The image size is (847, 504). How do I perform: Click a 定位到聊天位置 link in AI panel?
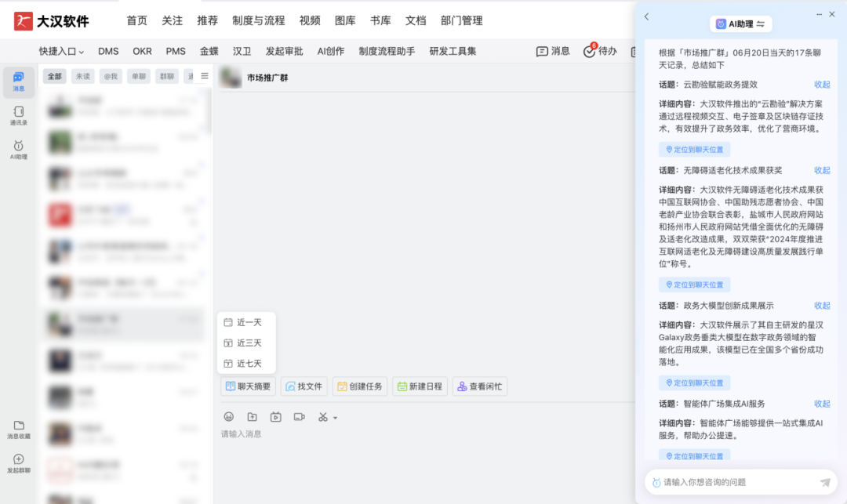pos(693,149)
